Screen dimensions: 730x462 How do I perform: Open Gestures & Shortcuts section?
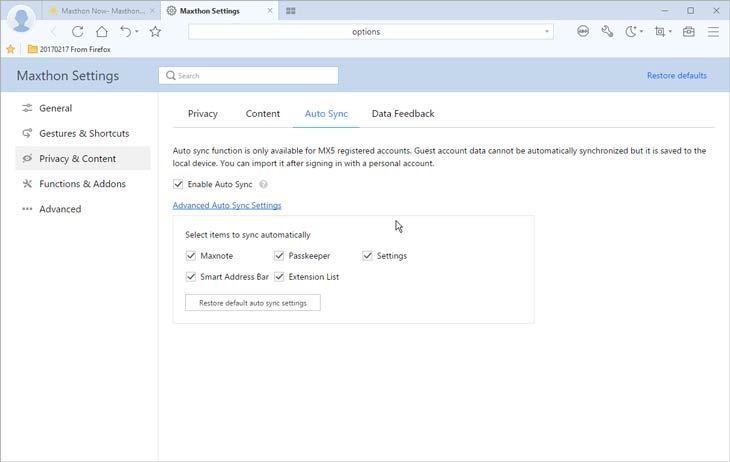(x=83, y=133)
